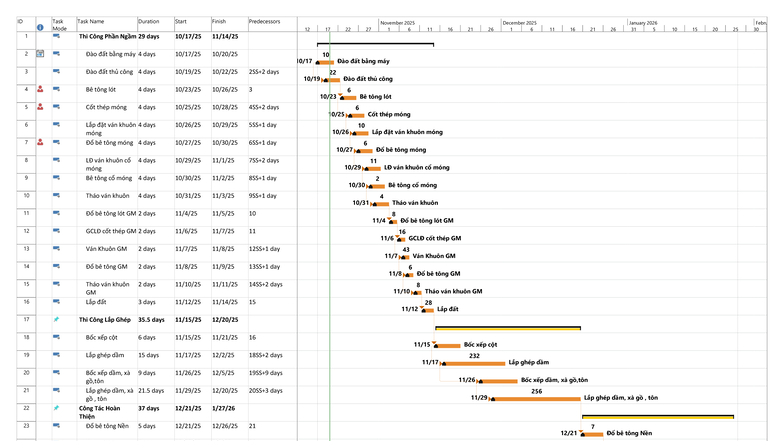
Task: Click the calendar note icon in row 2
Action: click(x=40, y=54)
